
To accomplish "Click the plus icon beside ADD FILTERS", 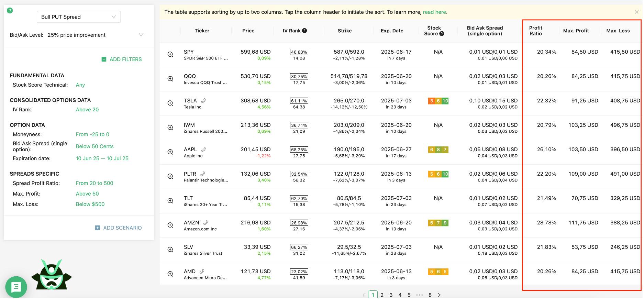I will tap(104, 59).
